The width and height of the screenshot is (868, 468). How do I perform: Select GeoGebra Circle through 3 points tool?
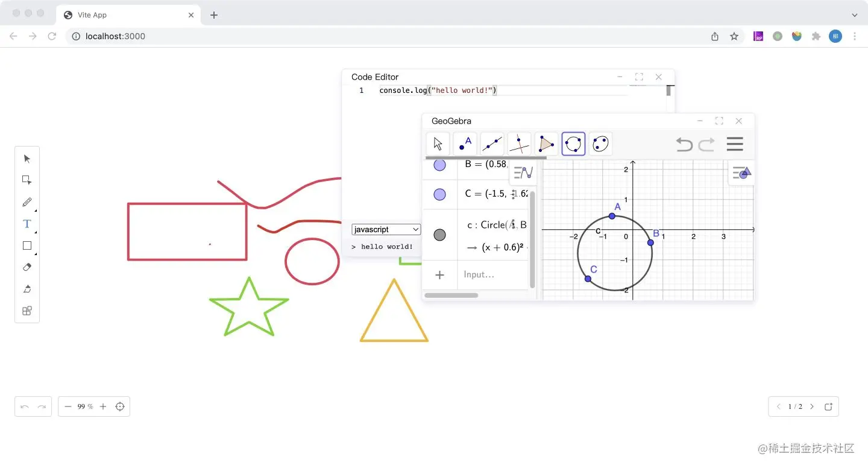573,144
